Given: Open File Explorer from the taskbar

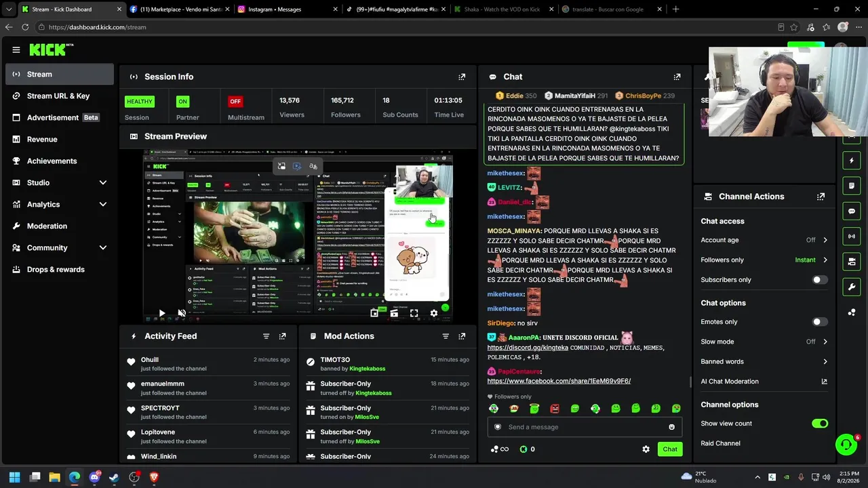Looking at the screenshot, I should tap(55, 477).
